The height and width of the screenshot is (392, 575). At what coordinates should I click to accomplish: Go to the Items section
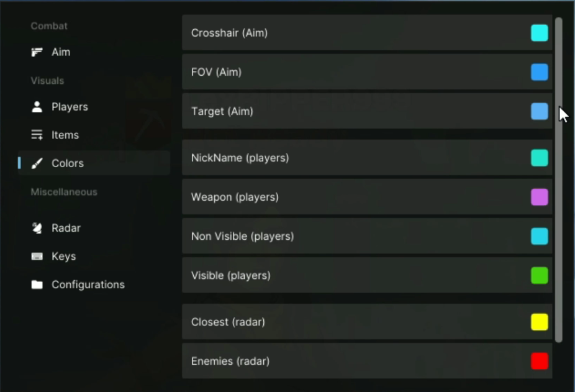pyautogui.click(x=65, y=135)
